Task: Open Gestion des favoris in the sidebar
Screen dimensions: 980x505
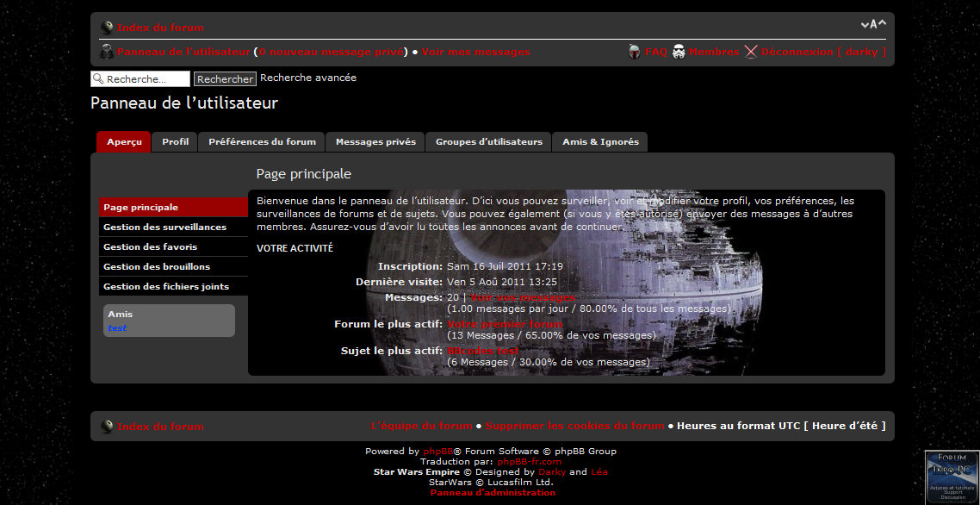Action: coord(173,247)
